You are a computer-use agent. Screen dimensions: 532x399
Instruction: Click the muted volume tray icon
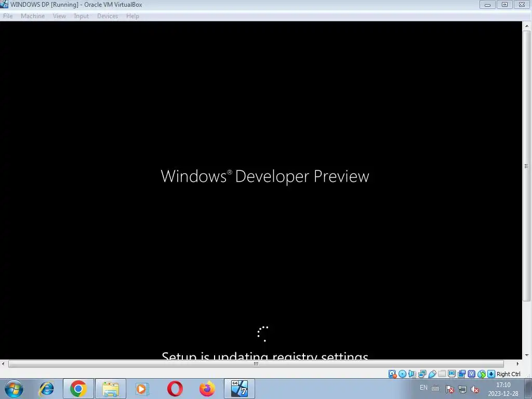pyautogui.click(x=475, y=390)
